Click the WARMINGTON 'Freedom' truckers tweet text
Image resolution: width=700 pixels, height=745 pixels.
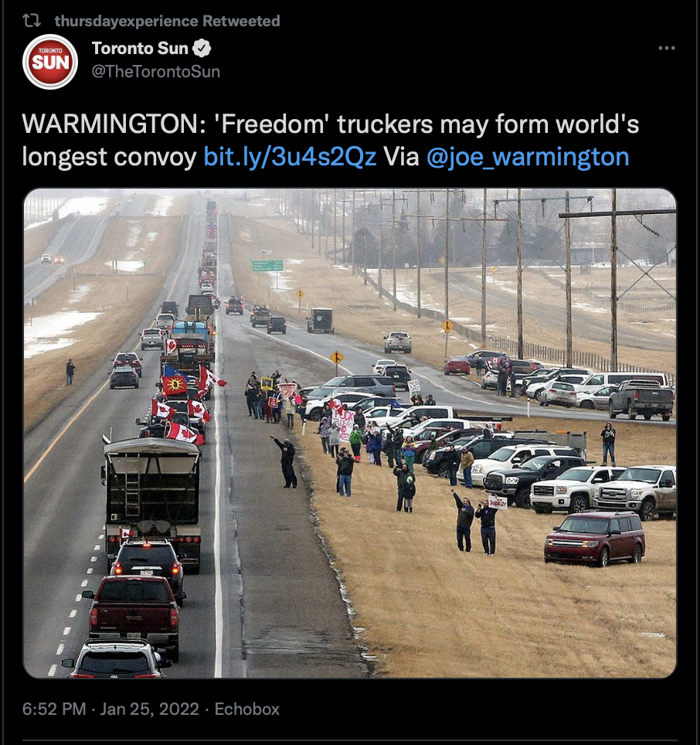[331, 140]
